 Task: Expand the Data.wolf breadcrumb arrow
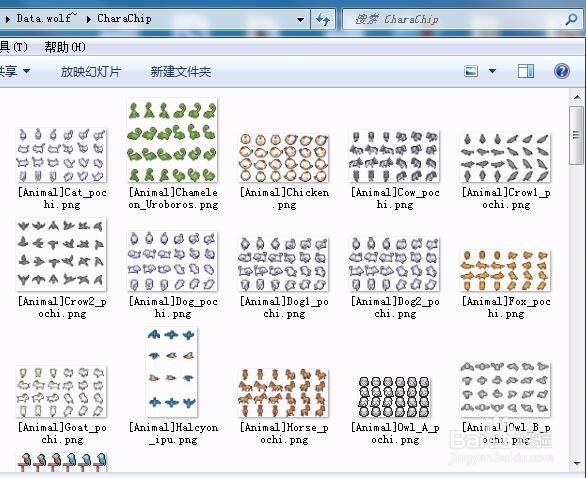coord(8,19)
